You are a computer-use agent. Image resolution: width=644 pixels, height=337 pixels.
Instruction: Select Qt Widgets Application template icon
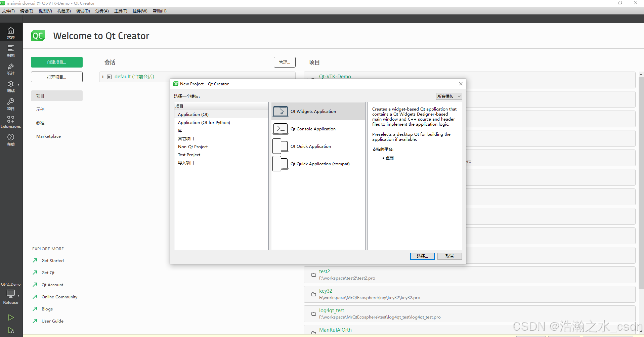pyautogui.click(x=281, y=111)
